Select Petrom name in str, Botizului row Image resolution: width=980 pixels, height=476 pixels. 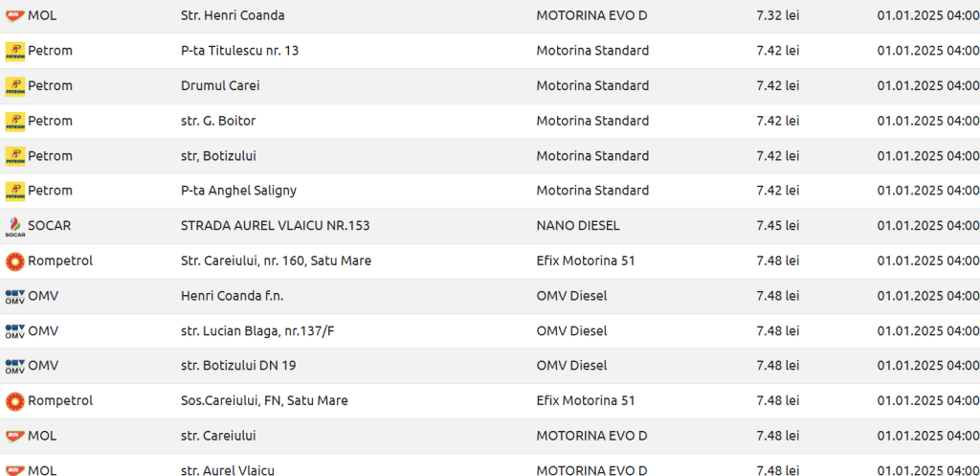[50, 156]
